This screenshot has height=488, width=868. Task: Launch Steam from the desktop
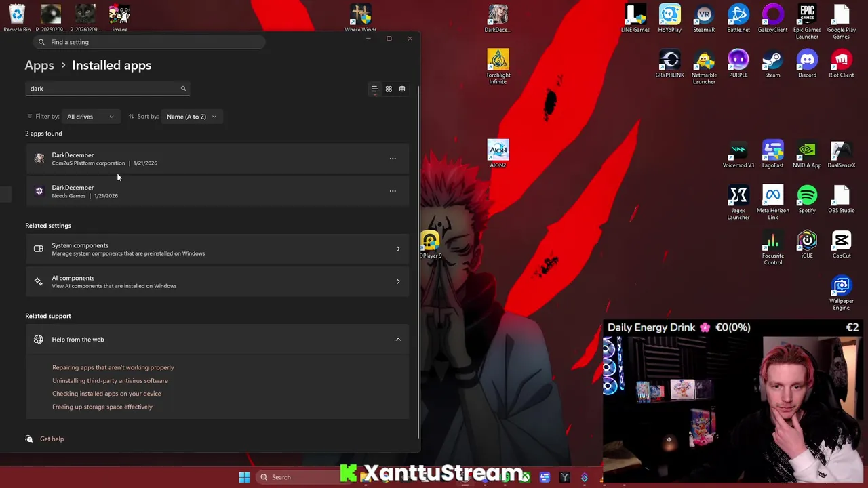click(772, 64)
